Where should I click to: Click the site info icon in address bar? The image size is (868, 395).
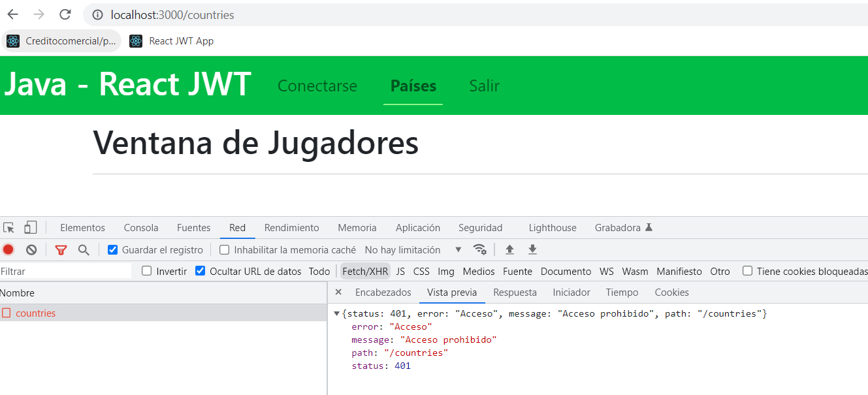click(97, 14)
